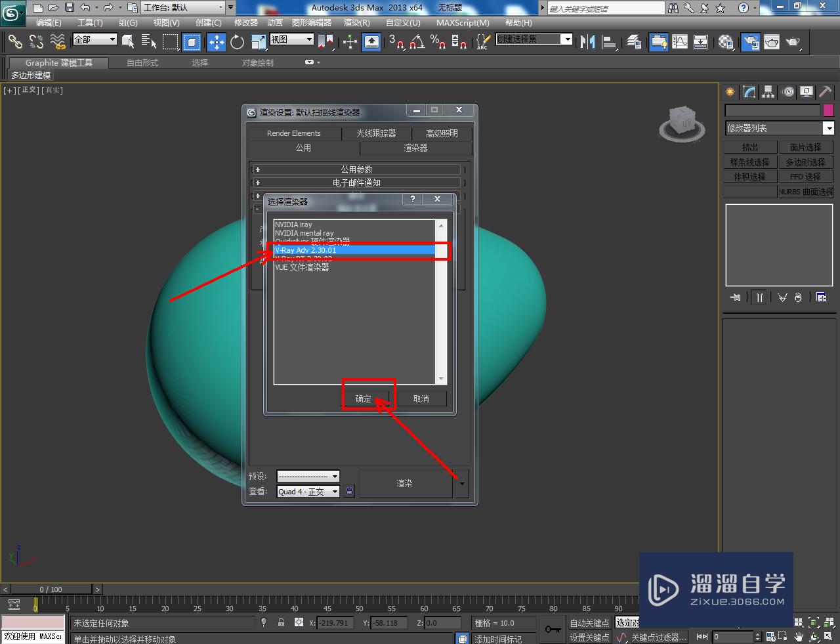
Task: Click Select and Manipulate icon
Action: 350,42
